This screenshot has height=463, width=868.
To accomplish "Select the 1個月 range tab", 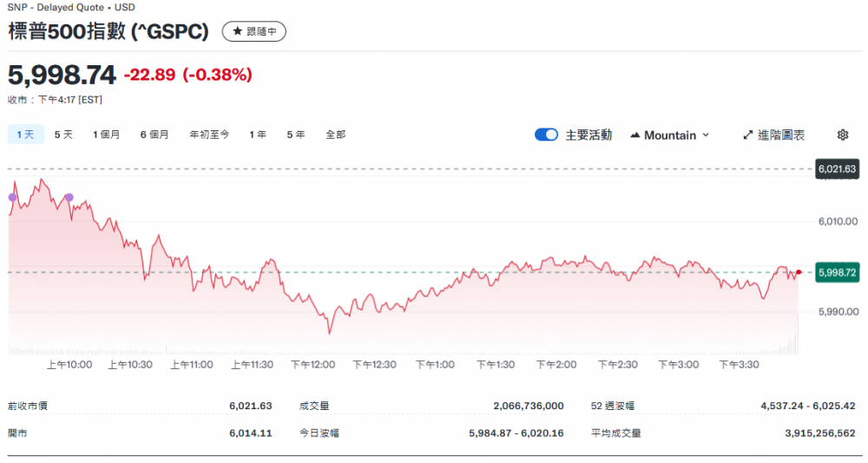I will pyautogui.click(x=107, y=135).
